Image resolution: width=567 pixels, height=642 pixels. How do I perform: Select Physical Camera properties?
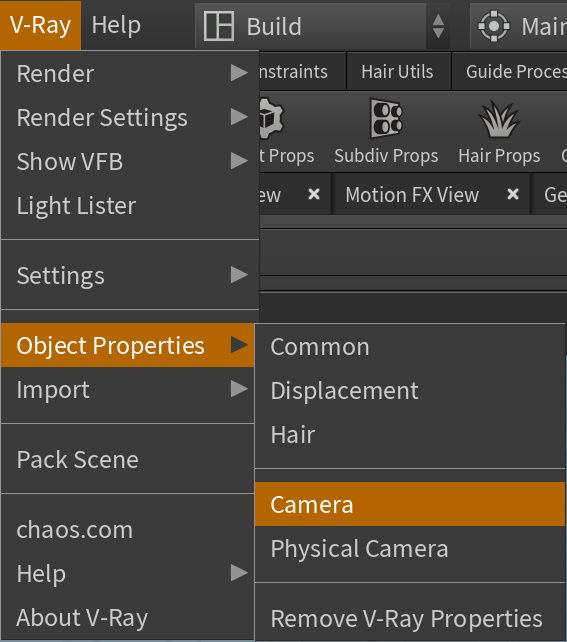point(410,548)
